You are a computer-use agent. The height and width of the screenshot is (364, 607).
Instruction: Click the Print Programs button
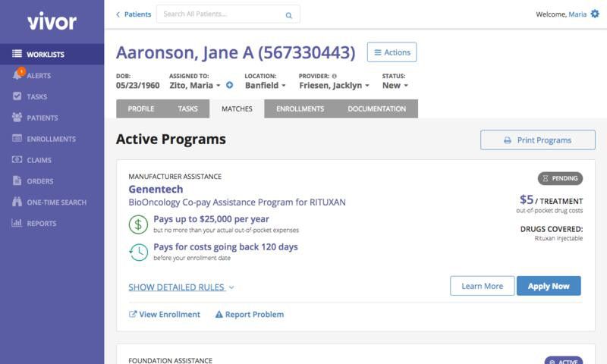point(538,140)
